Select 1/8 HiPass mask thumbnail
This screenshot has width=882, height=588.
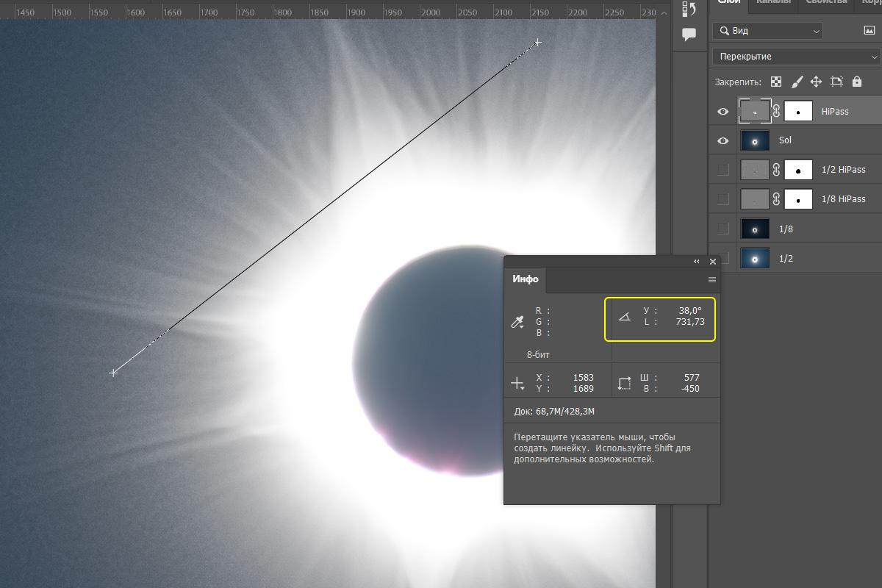pyautogui.click(x=798, y=199)
